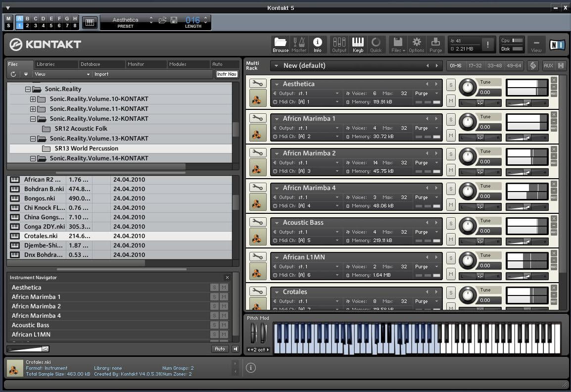
Task: Expand Sonic.Reality.Volume.11-KONTAKT folder
Action: pyautogui.click(x=33, y=109)
